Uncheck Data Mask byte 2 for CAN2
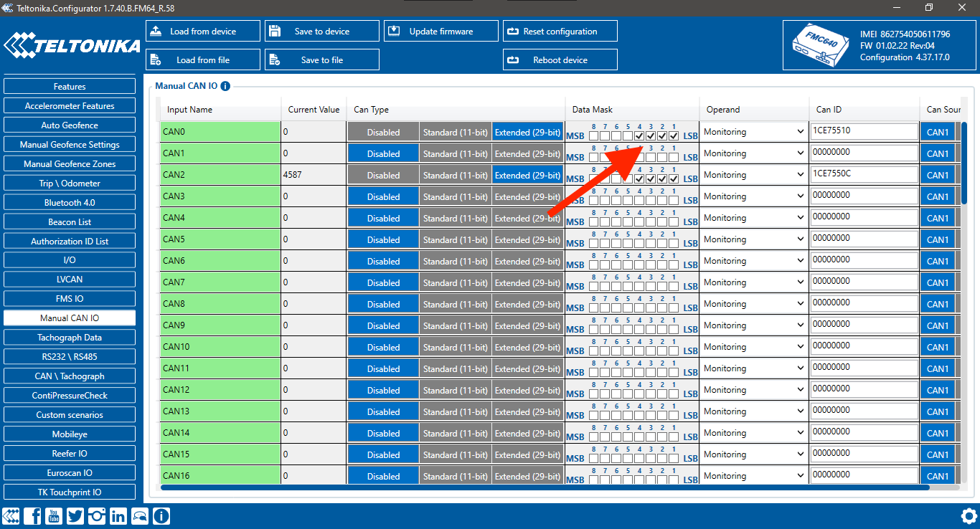The height and width of the screenshot is (529, 980). [x=662, y=179]
